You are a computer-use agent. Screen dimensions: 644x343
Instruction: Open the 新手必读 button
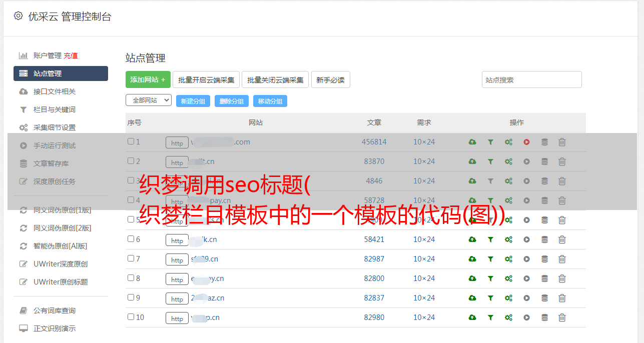pyautogui.click(x=331, y=79)
